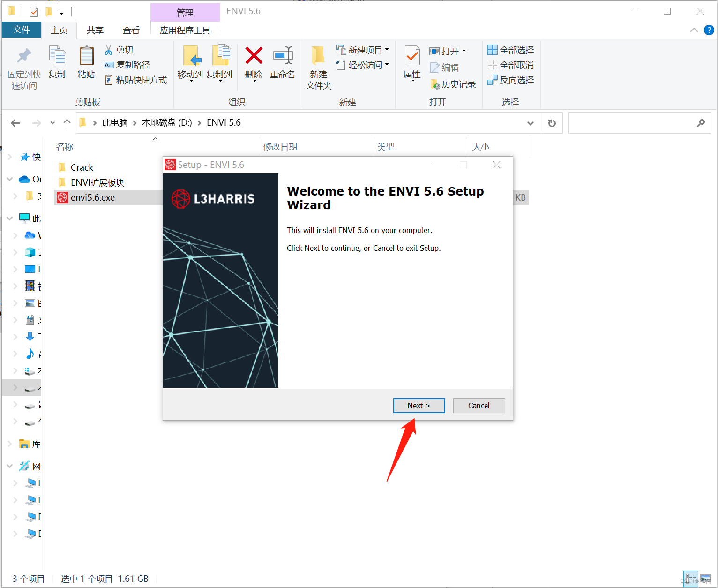718x588 pixels.
Task: Click 此电脑 in address breadcrumb
Action: pos(115,123)
